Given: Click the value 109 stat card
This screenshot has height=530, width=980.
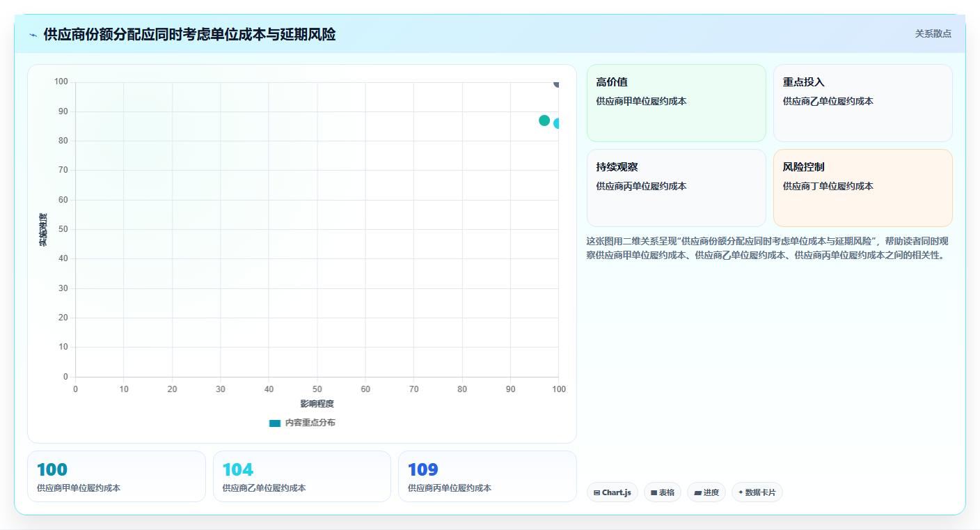Looking at the screenshot, I should click(487, 476).
